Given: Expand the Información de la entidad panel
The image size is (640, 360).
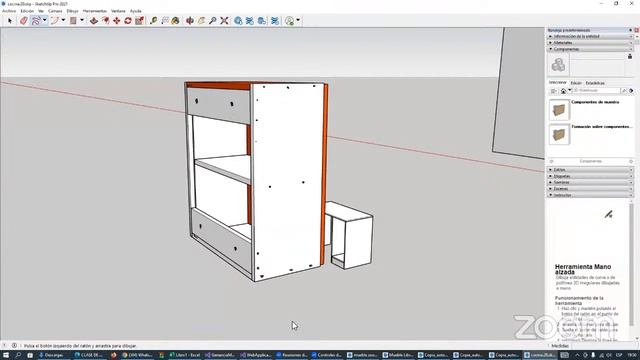Looking at the screenshot, I should tap(590, 36).
